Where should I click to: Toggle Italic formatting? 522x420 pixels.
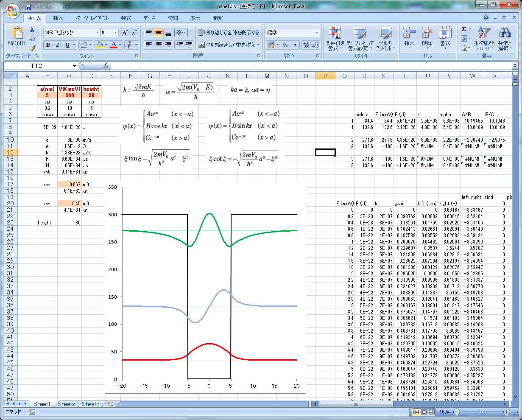pos(58,45)
